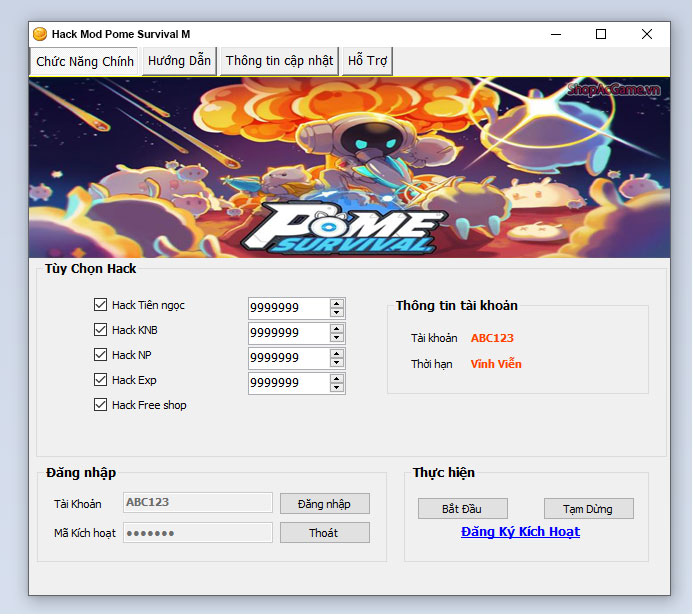Viewport: 693px width, 616px height.
Task: Increase the Hack NP value with up arrow
Action: click(x=337, y=354)
